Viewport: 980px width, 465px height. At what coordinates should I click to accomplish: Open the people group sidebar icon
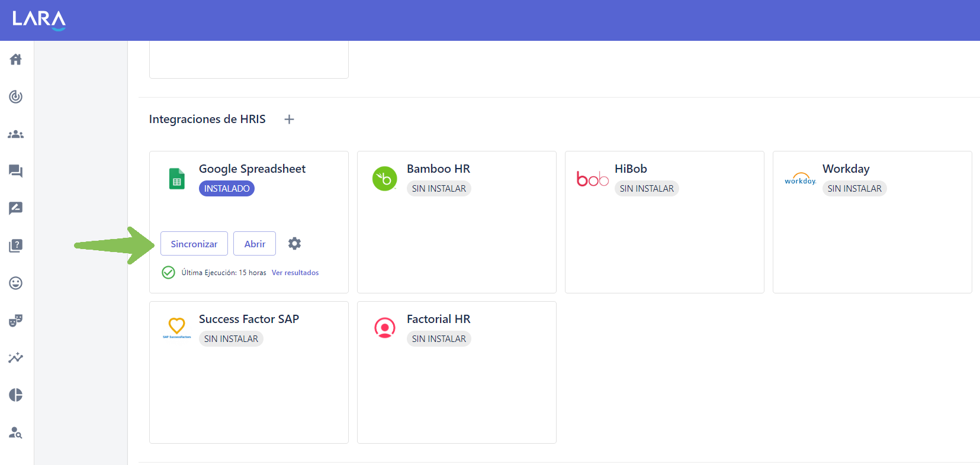16,134
